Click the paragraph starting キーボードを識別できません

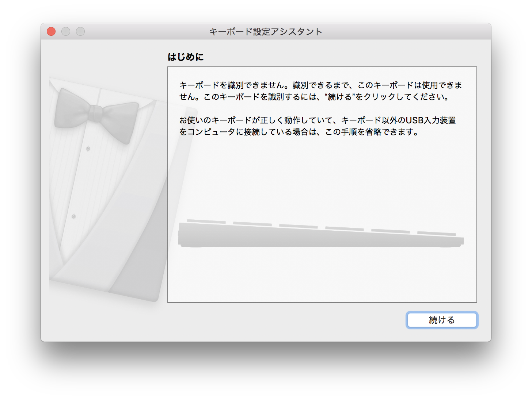tap(320, 91)
